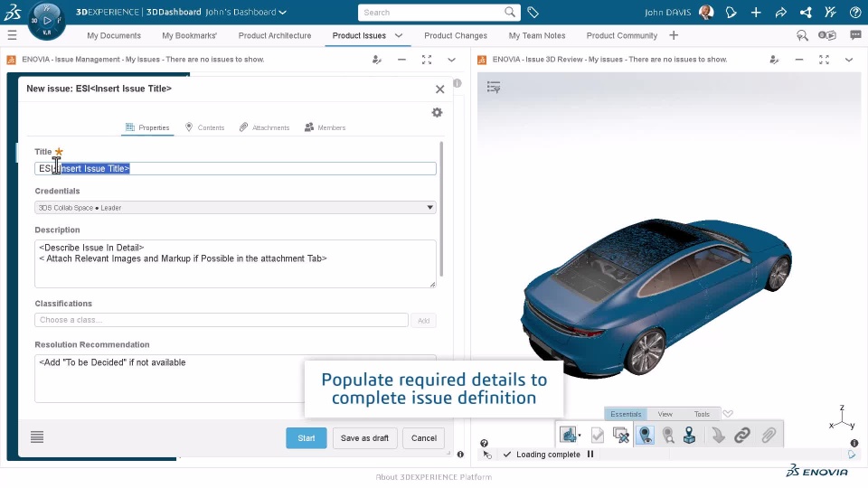Open About 3DEXPERIENCE Platform link
Viewport: 868px width, 488px height.
point(433,477)
